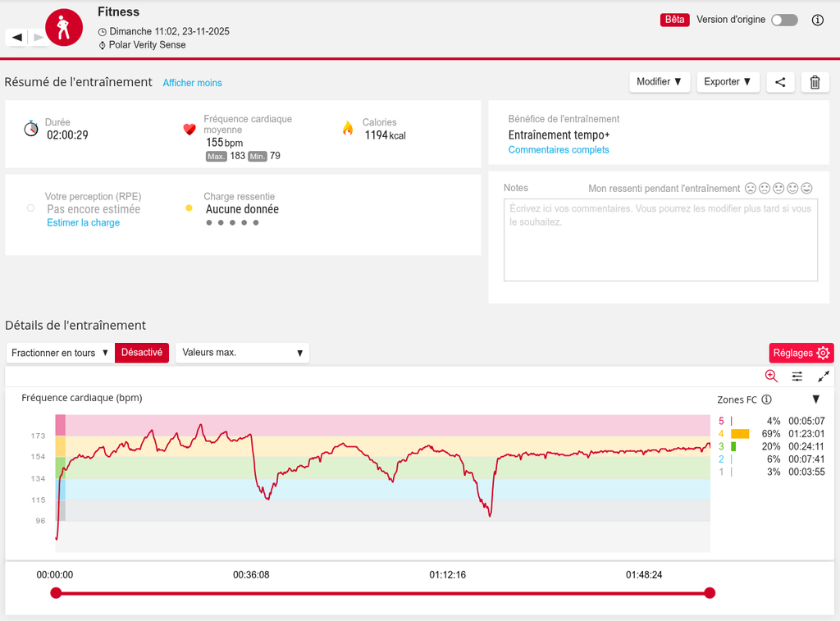Click the Fitness sport profile icon

pos(64,27)
